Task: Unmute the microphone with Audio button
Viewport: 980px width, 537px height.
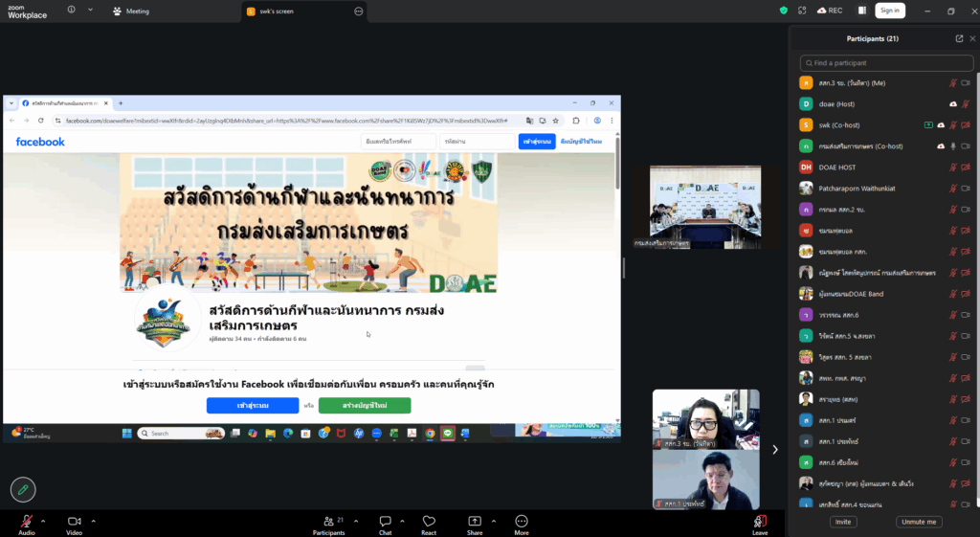Action: coord(27,522)
